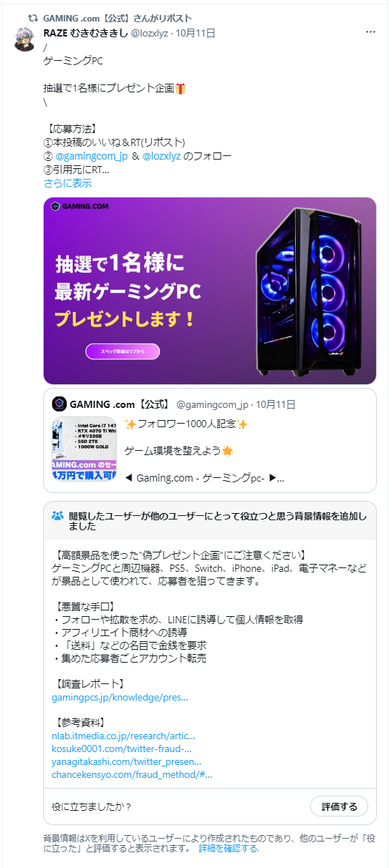Open the @gamingcom_jp mention link

[x=91, y=156]
